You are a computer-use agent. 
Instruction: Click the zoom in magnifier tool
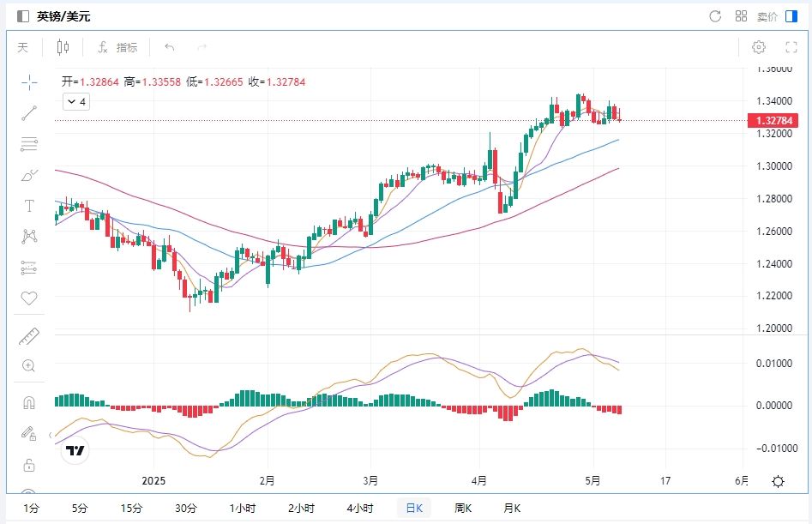pyautogui.click(x=29, y=366)
